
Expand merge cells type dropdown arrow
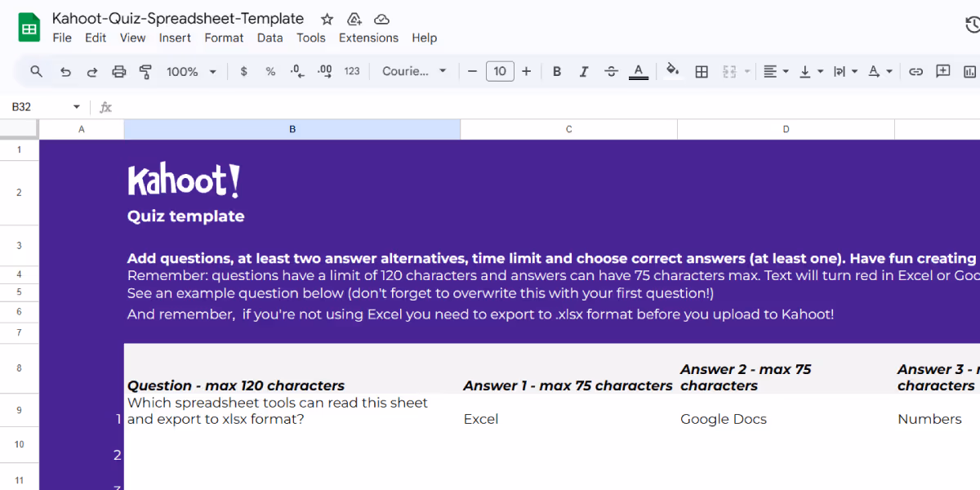(x=746, y=72)
